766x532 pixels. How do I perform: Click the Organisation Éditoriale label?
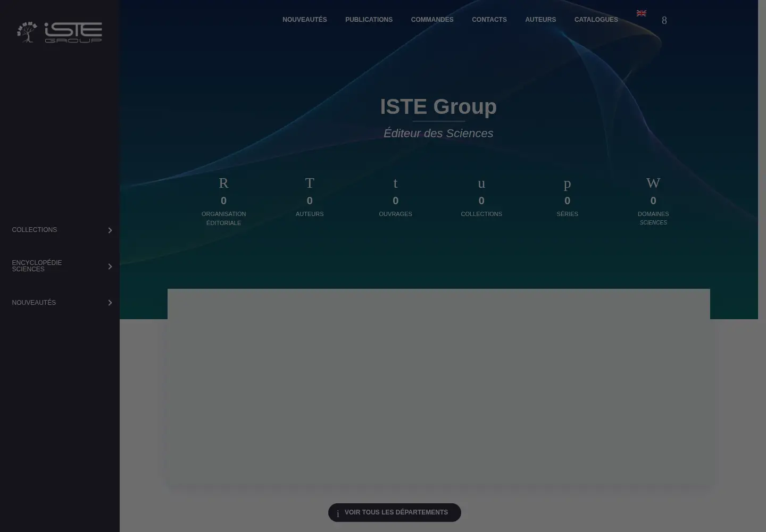click(x=223, y=218)
